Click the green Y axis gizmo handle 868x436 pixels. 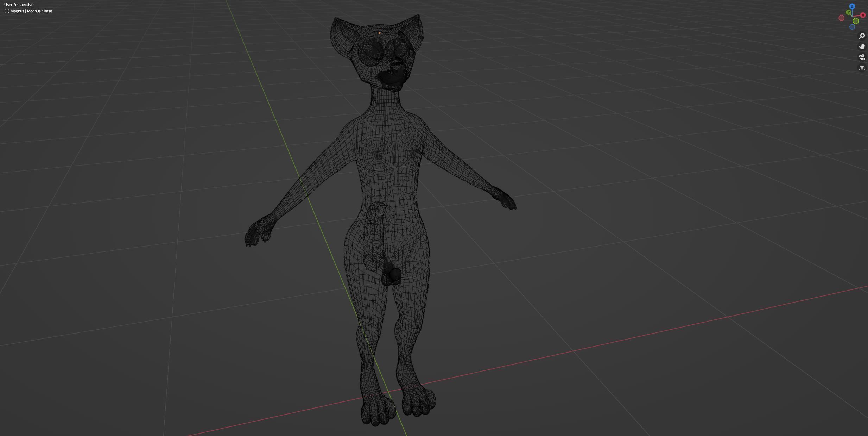point(849,12)
